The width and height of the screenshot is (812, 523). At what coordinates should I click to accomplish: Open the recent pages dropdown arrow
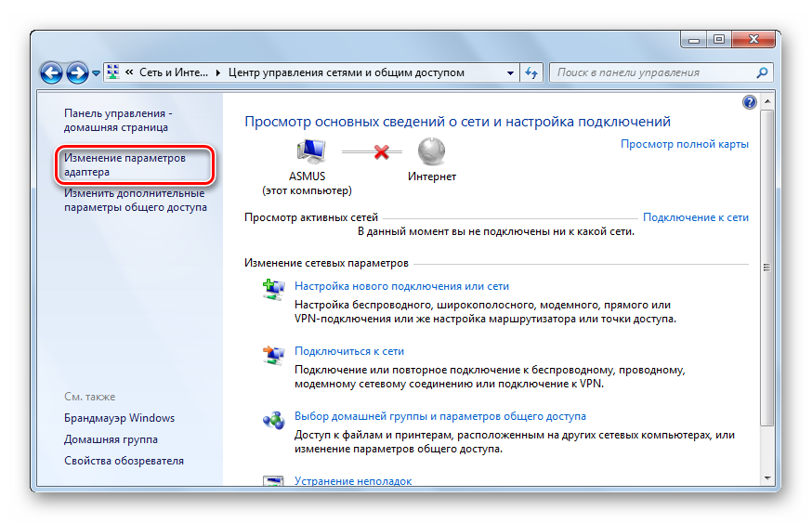pyautogui.click(x=96, y=73)
